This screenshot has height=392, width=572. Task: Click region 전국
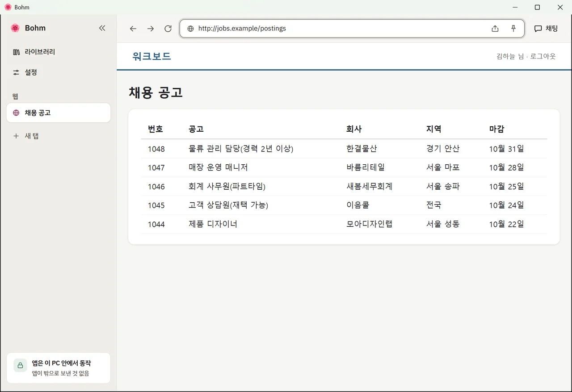434,205
